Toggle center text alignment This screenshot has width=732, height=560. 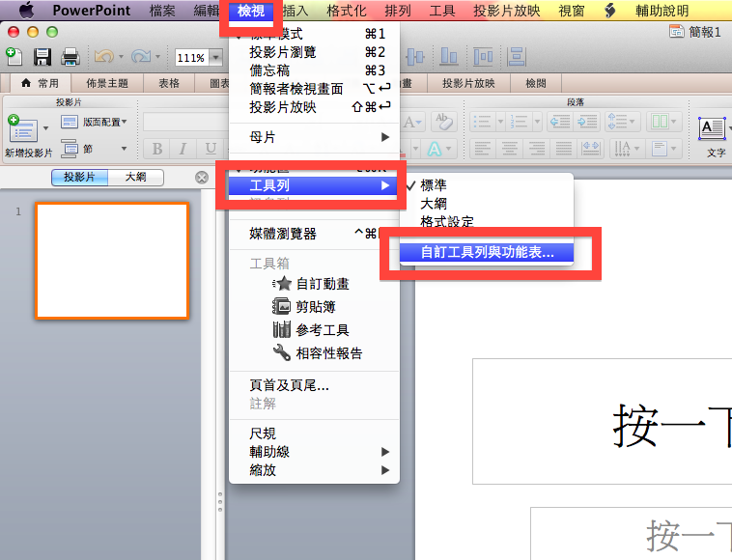pos(509,150)
